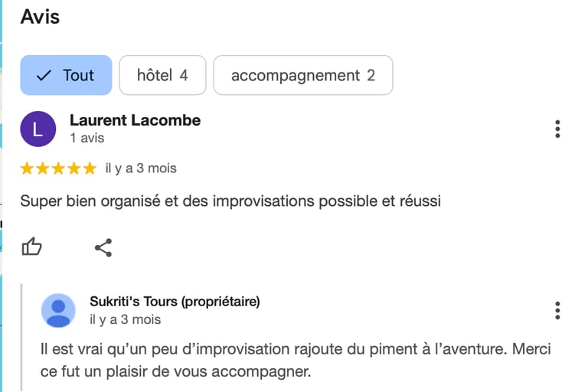Open more options for Laurent Lacombe's review
The image size is (588, 392).
click(557, 129)
